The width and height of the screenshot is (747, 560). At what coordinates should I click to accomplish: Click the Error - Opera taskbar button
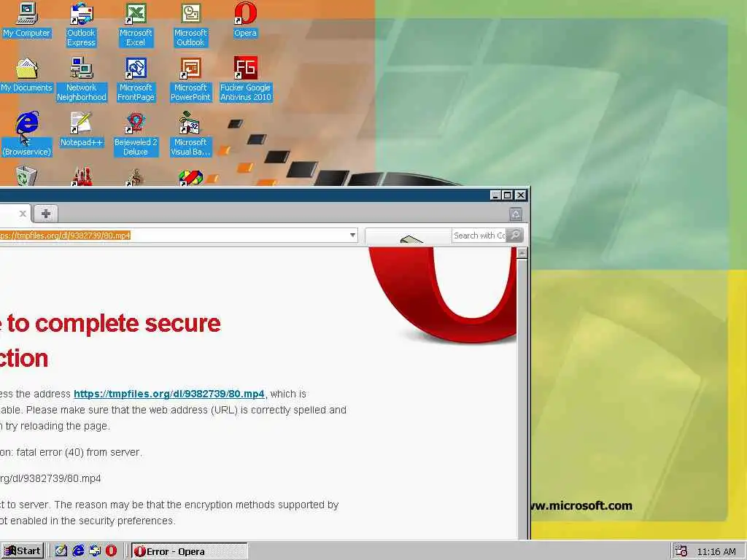click(190, 551)
